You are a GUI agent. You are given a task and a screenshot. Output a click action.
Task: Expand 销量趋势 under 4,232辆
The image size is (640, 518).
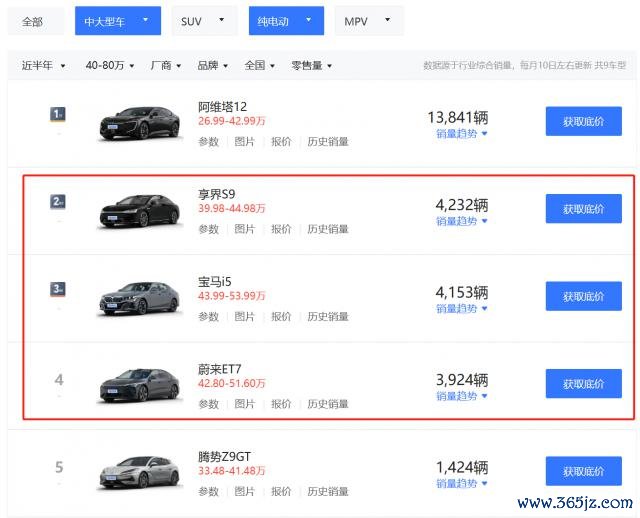[462, 221]
